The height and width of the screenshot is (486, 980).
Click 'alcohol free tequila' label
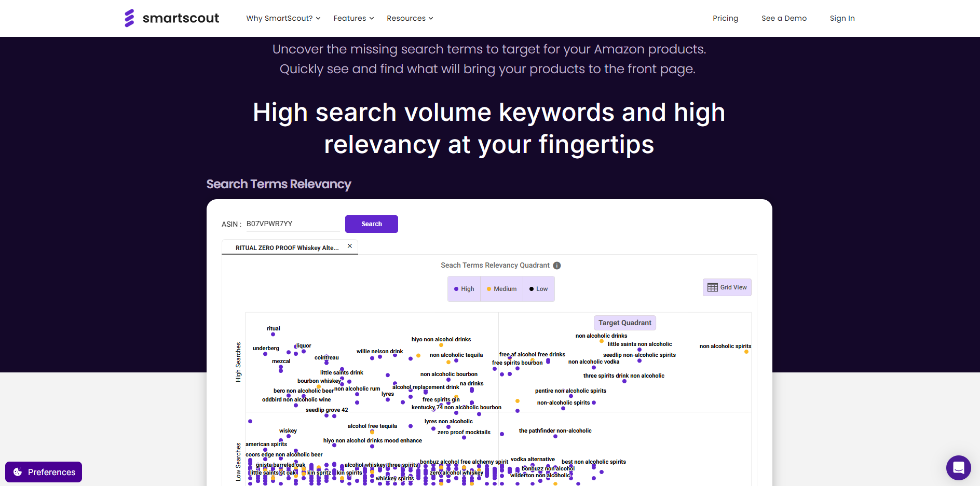[372, 426]
